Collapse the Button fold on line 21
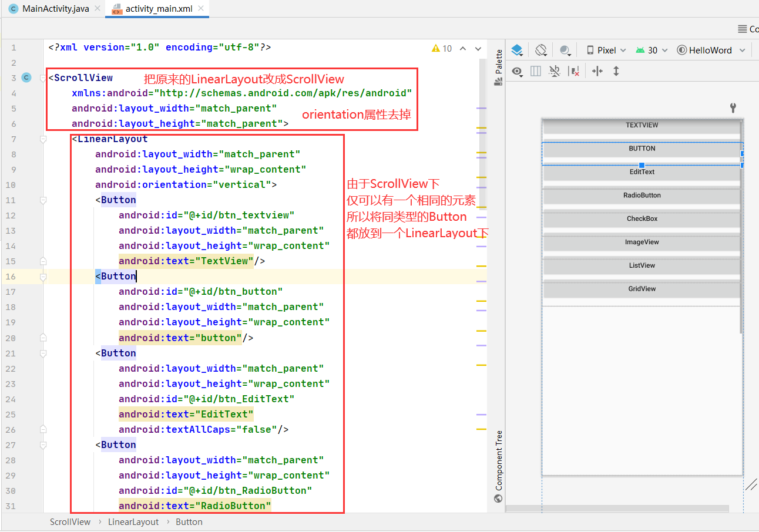The width and height of the screenshot is (759, 532). coord(43,353)
